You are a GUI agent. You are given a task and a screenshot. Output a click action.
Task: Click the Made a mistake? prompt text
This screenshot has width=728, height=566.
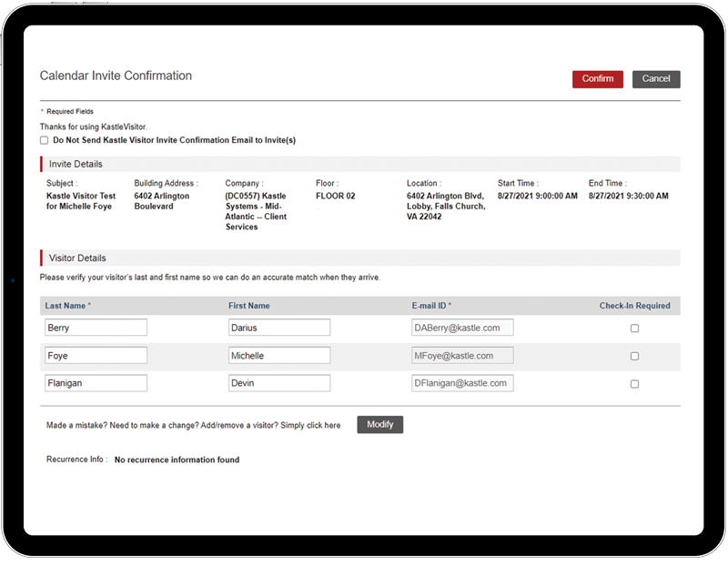point(193,425)
